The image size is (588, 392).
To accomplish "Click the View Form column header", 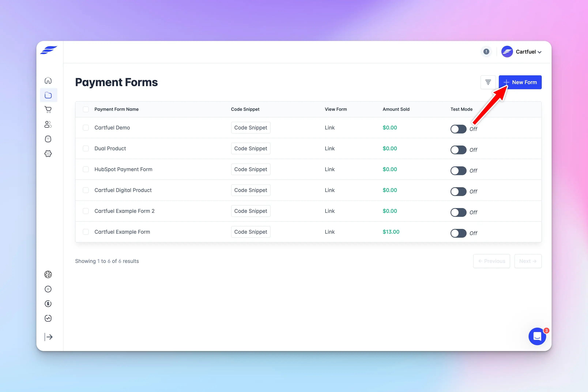I will click(x=336, y=109).
